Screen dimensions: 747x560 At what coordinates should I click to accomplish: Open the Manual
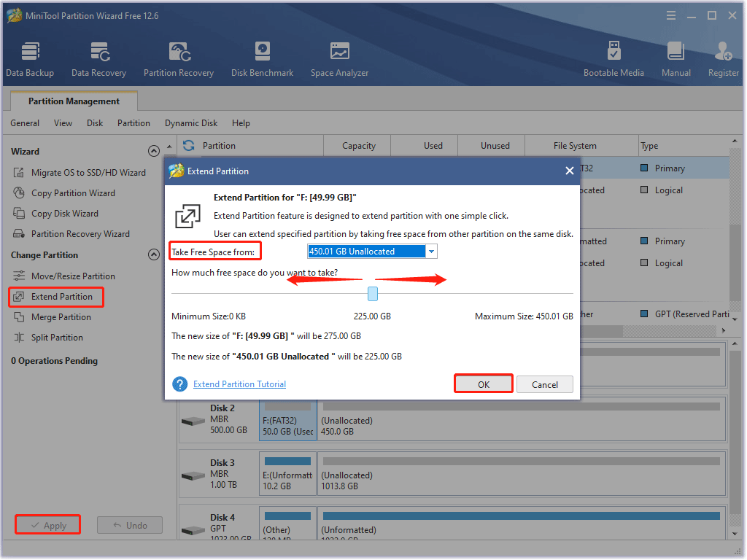point(676,60)
